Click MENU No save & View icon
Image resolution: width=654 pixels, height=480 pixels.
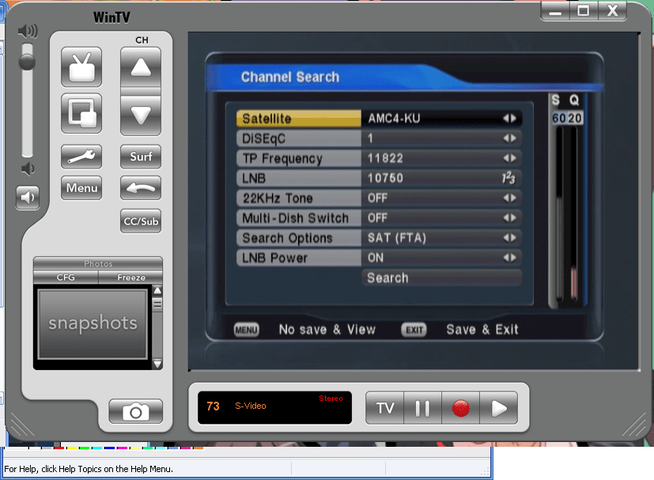pyautogui.click(x=246, y=330)
